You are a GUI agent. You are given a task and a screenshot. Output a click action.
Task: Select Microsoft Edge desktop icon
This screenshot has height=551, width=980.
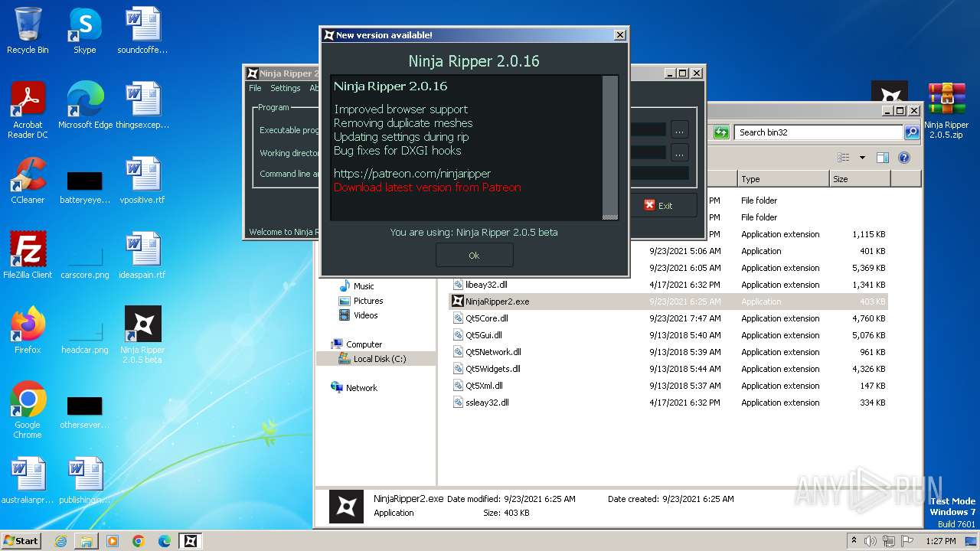(x=85, y=106)
